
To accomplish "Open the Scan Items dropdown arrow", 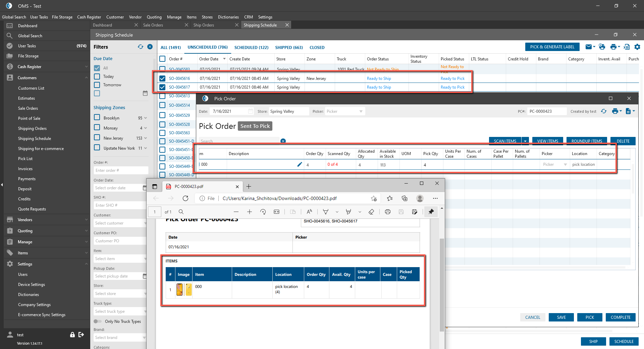I will coord(525,141).
